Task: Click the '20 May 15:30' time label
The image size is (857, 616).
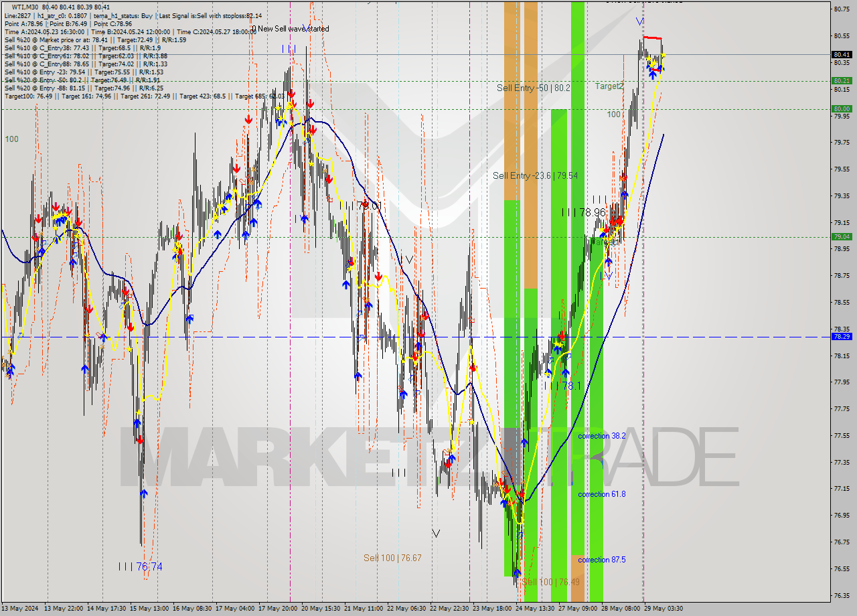Action: point(321,609)
